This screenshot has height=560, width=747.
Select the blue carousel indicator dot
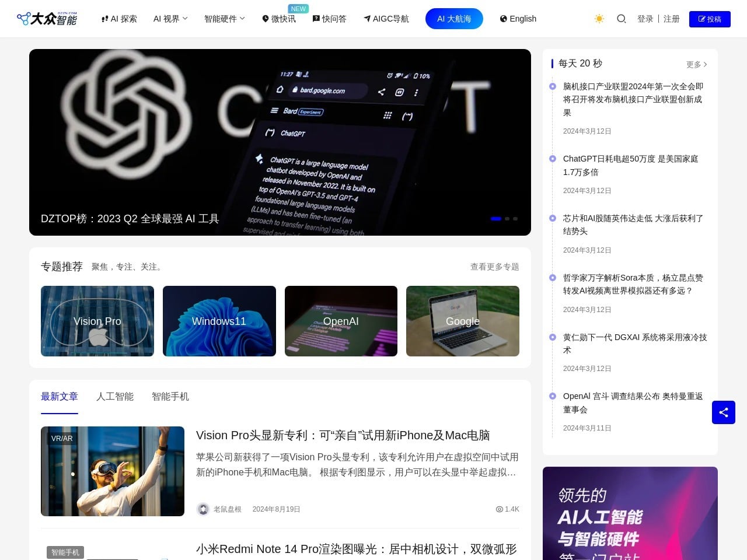496,219
